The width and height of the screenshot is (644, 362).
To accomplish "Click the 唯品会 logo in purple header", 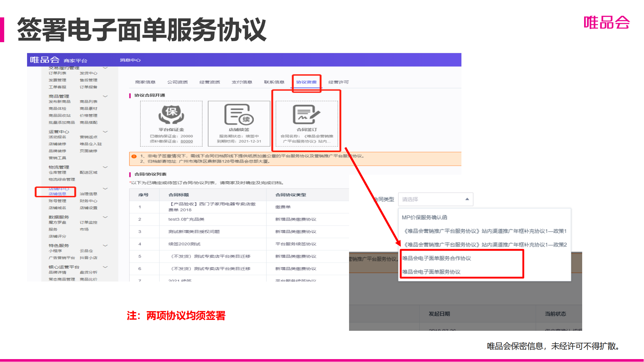I will click(x=45, y=60).
